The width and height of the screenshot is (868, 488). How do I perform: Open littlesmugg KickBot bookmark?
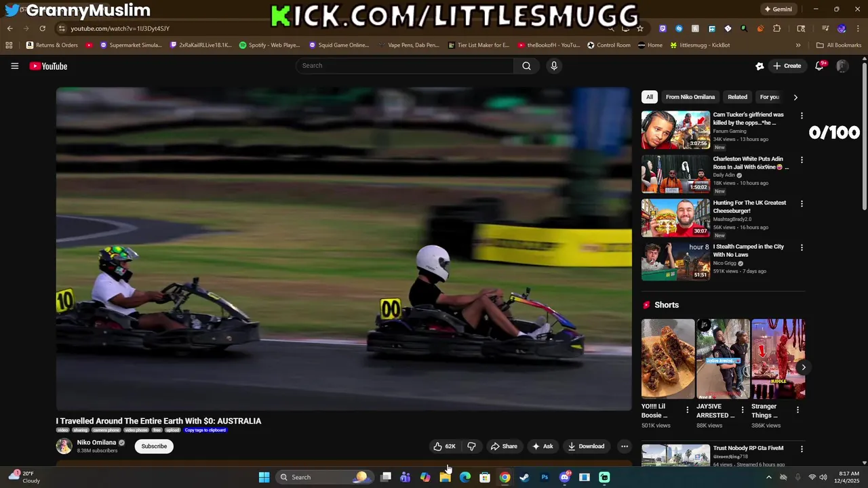[x=700, y=45]
